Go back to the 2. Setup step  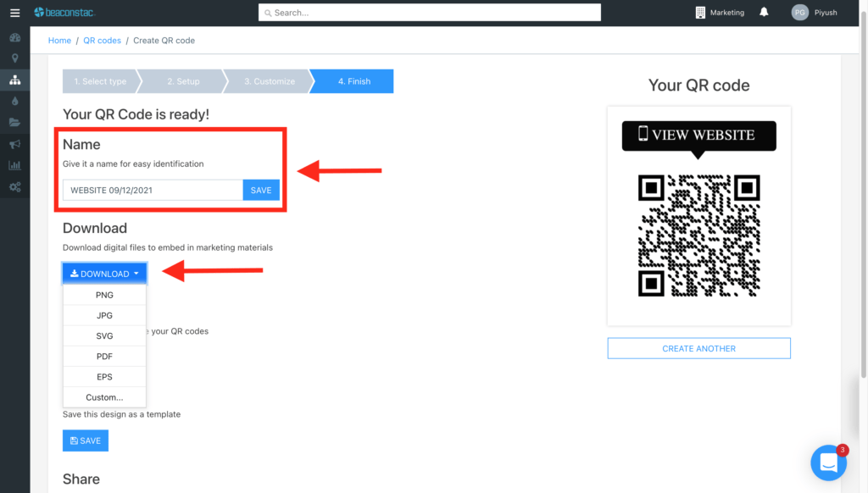coord(182,80)
